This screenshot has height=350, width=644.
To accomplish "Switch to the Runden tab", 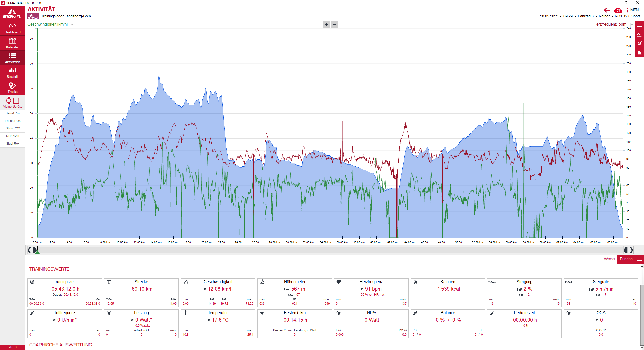I will pos(626,259).
